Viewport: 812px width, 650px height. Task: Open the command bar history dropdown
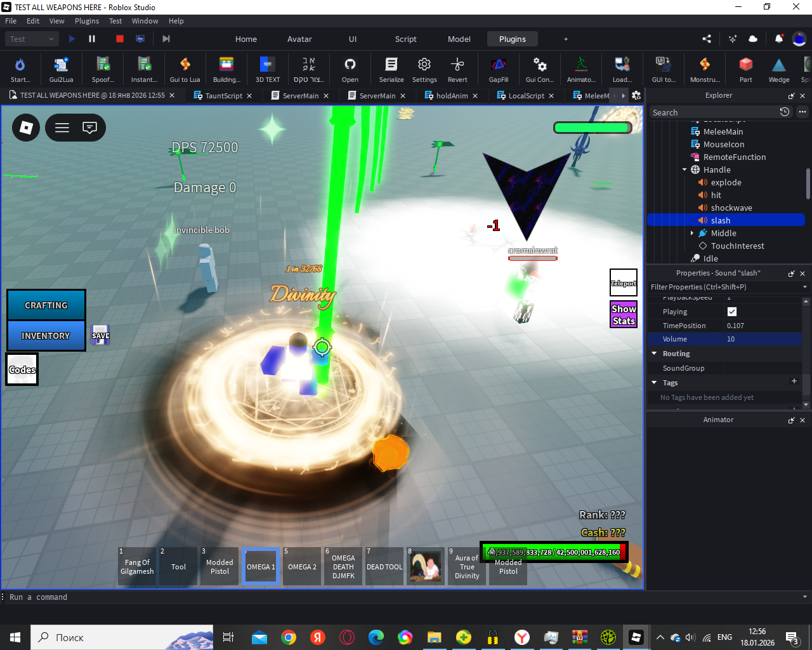pyautogui.click(x=805, y=597)
